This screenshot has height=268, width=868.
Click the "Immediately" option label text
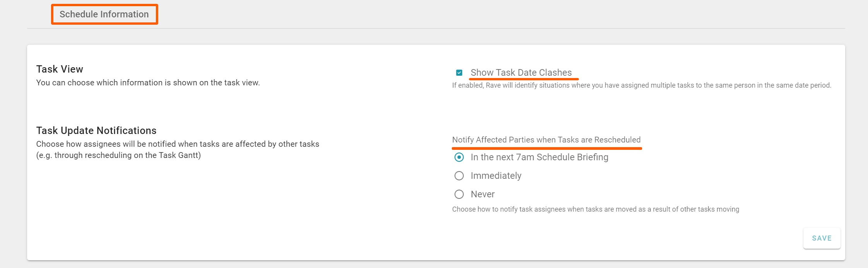pos(496,176)
